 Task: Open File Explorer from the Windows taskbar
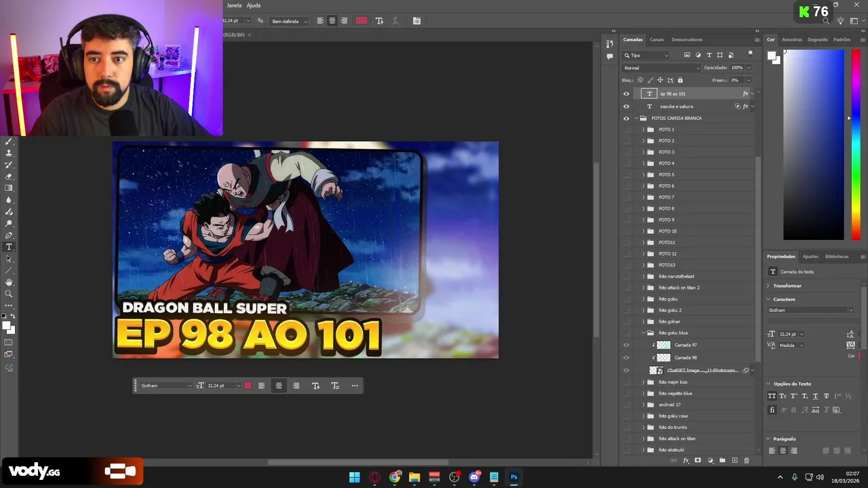tap(414, 477)
